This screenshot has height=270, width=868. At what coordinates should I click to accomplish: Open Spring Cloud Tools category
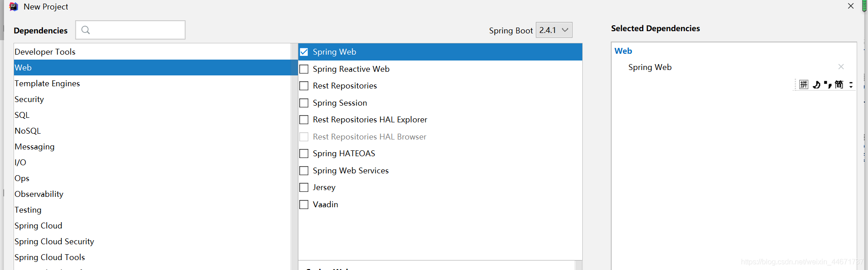152,257
